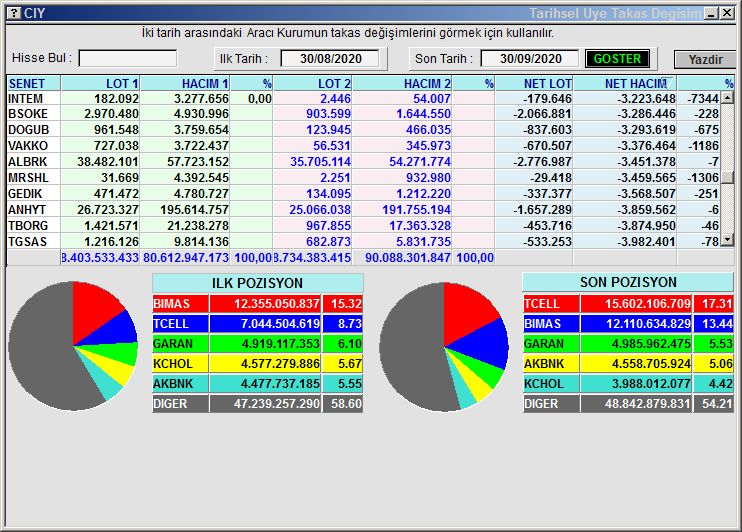This screenshot has width=742, height=532.
Task: Click the ILK POZISYON panel header
Action: [x=257, y=283]
